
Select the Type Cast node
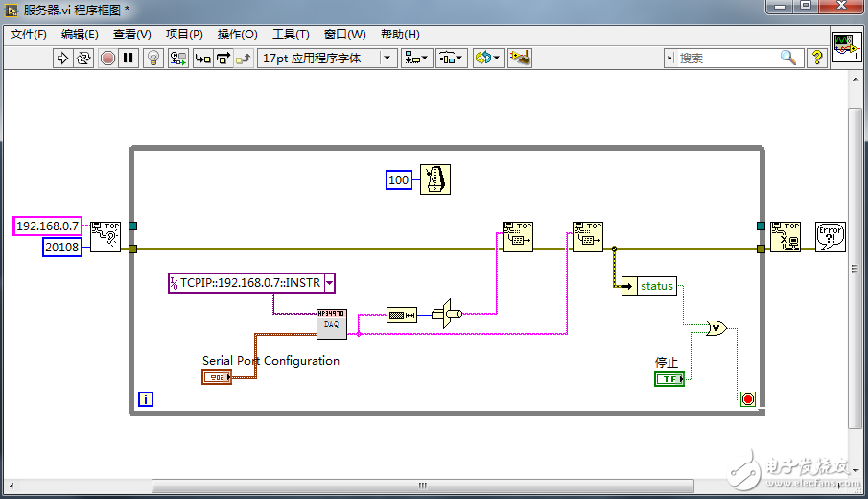[x=447, y=314]
